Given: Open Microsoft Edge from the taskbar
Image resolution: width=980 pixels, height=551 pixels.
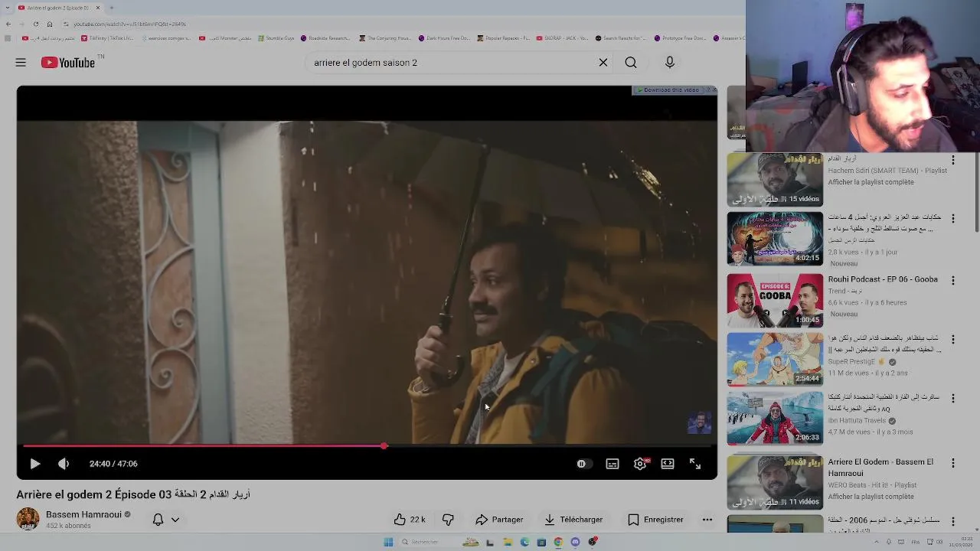Looking at the screenshot, I should (x=524, y=542).
